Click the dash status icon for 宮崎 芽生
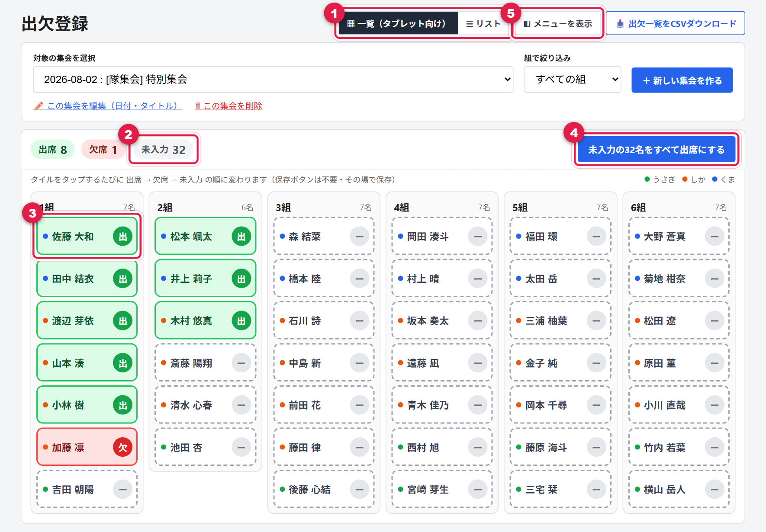 (x=478, y=490)
